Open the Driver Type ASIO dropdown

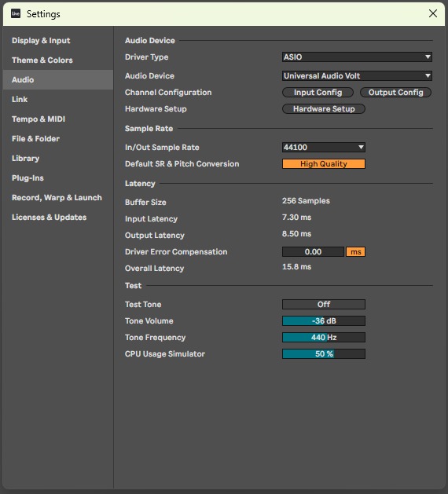[357, 57]
